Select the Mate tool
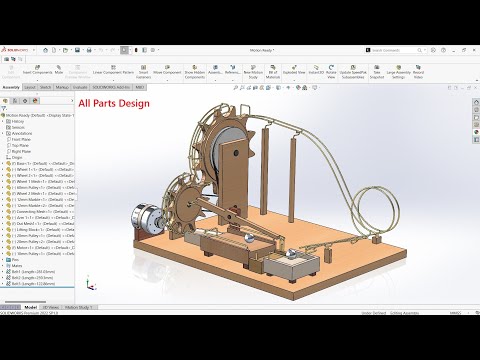The width and height of the screenshot is (480, 360). coord(59,70)
